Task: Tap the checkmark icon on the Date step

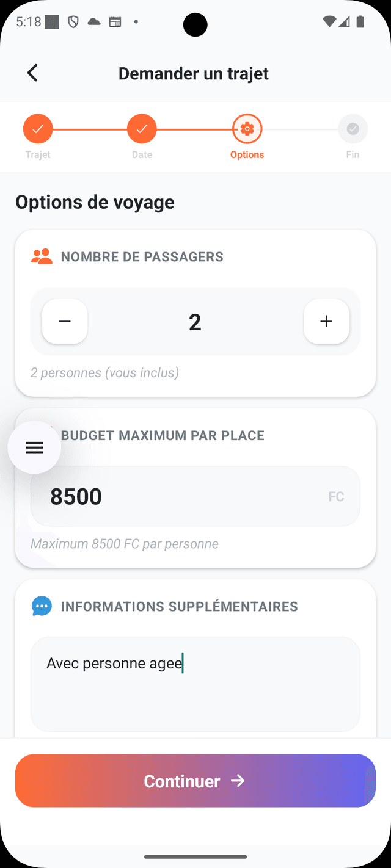Action: point(142,129)
